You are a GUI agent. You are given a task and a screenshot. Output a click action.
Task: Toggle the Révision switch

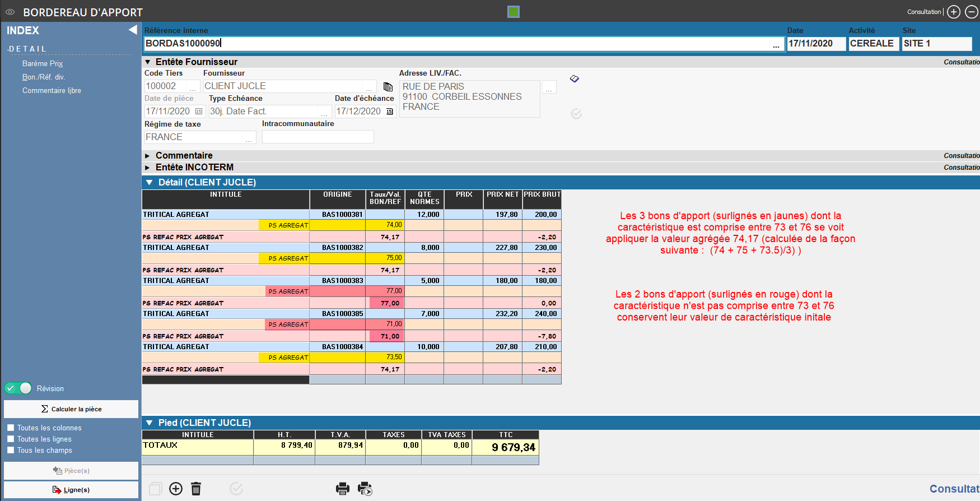(18, 388)
